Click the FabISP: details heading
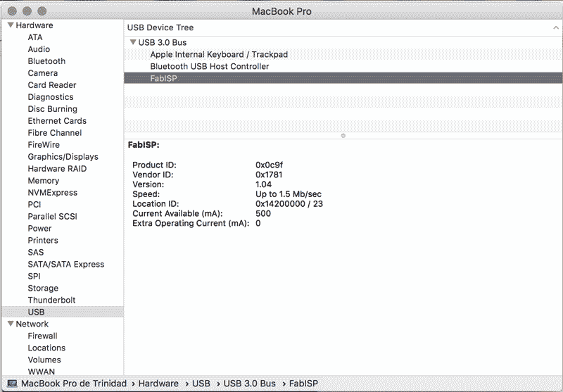 click(x=144, y=145)
